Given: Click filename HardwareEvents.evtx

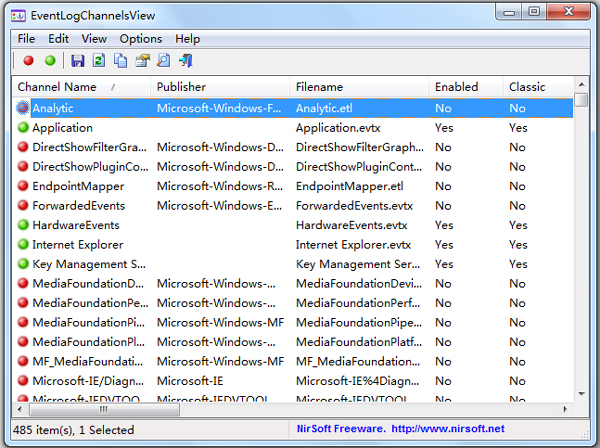Looking at the screenshot, I should (x=352, y=225).
